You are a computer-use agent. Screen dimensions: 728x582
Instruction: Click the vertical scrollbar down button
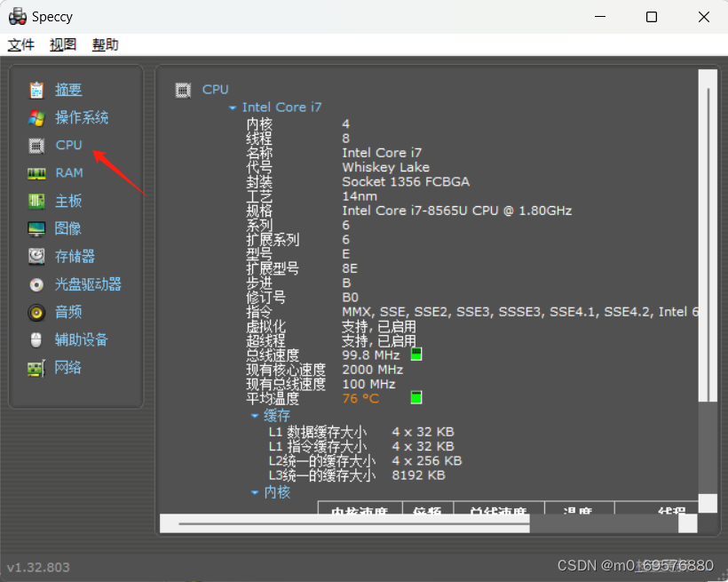click(708, 504)
